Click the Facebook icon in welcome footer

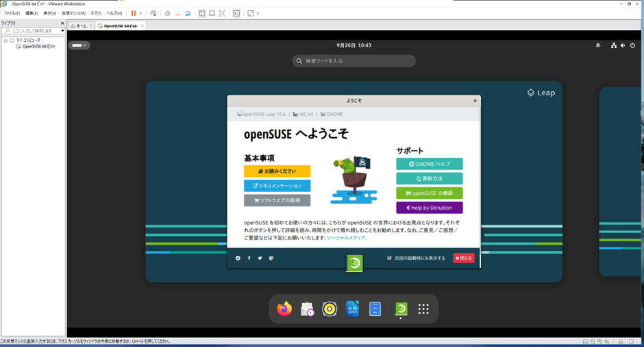(x=249, y=258)
